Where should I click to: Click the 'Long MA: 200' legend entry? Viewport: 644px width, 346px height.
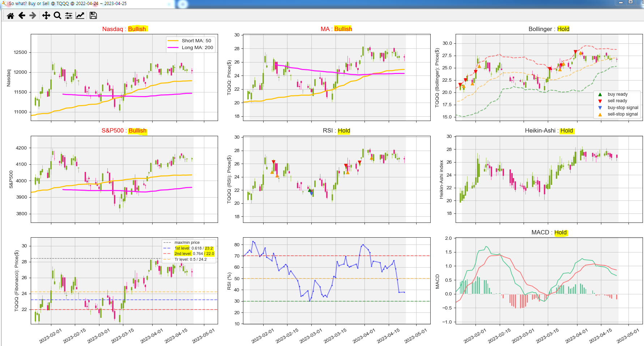pyautogui.click(x=191, y=48)
